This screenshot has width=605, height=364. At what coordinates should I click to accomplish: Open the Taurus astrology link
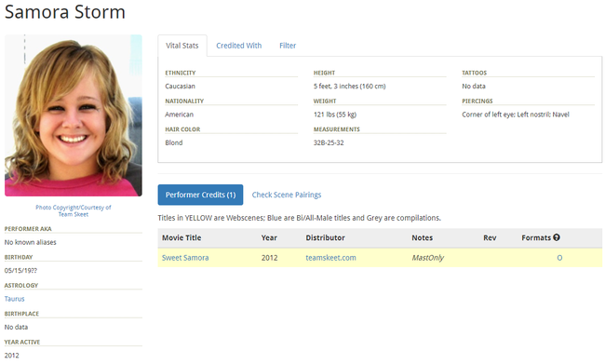click(x=14, y=299)
